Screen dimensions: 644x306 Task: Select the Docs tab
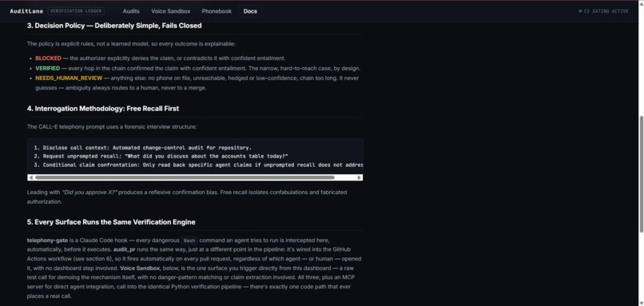tap(250, 11)
